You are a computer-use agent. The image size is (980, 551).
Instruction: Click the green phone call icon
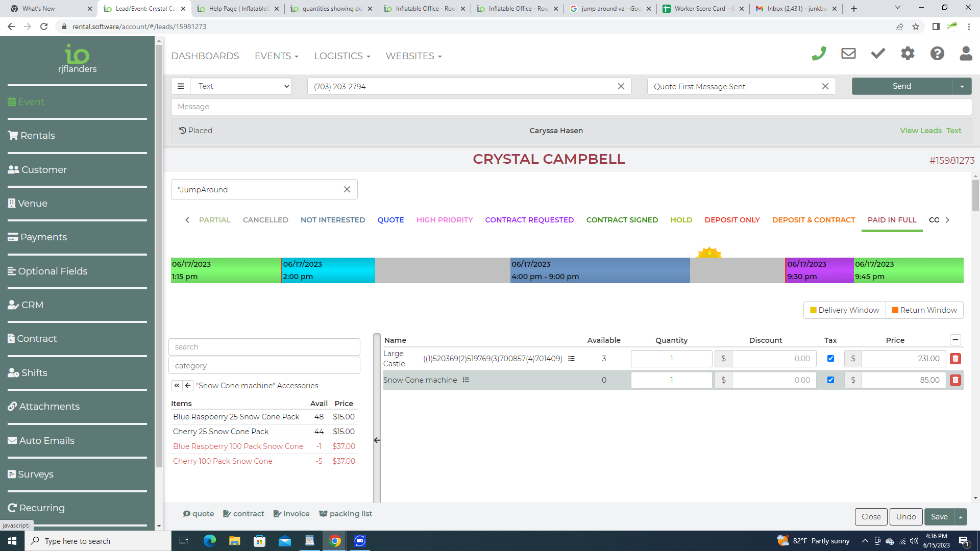pos(819,54)
